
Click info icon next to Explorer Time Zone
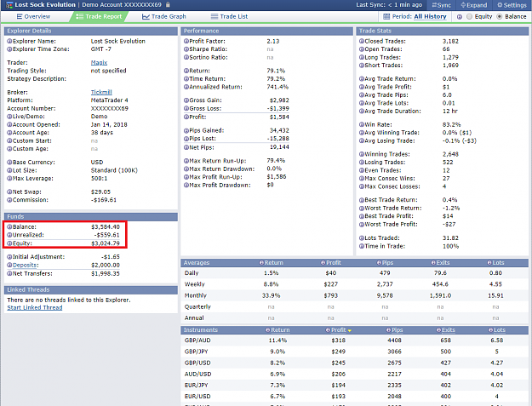pyautogui.click(x=9, y=49)
